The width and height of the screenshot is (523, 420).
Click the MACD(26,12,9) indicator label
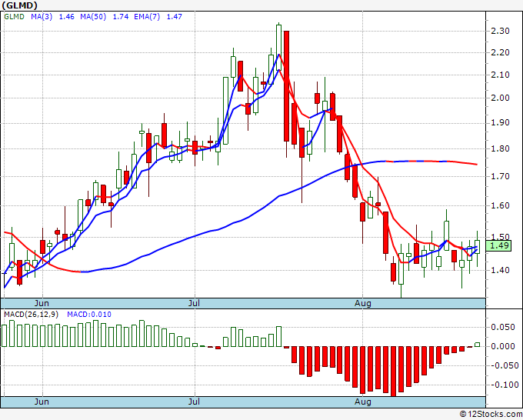click(31, 315)
